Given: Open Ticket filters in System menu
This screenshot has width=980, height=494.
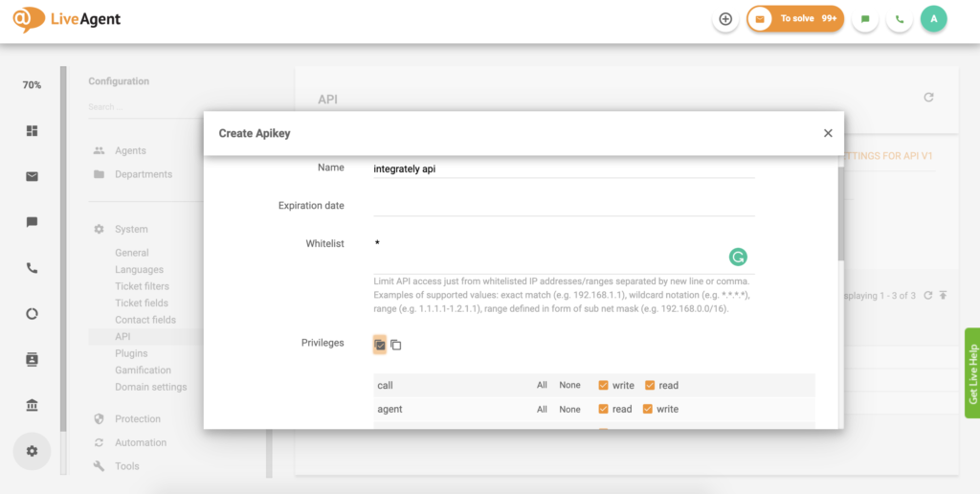Looking at the screenshot, I should [x=142, y=286].
